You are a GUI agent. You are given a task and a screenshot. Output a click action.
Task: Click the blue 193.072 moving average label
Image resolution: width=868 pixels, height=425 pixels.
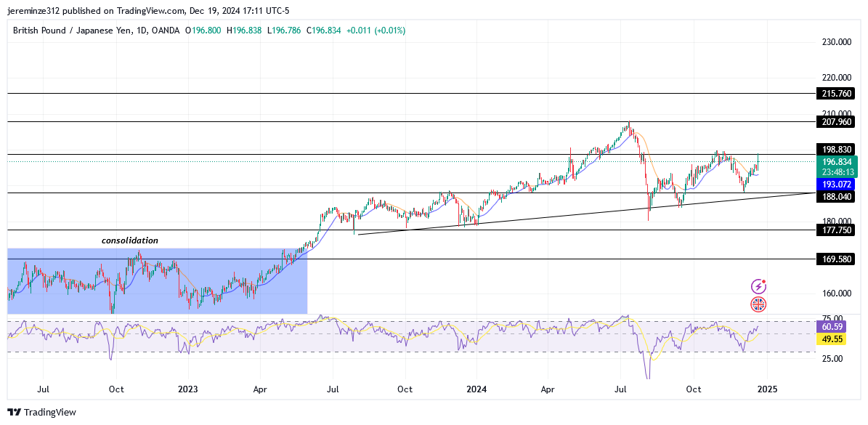835,185
